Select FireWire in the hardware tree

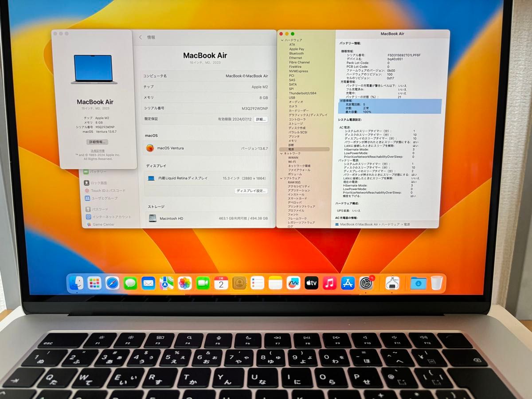coord(295,66)
